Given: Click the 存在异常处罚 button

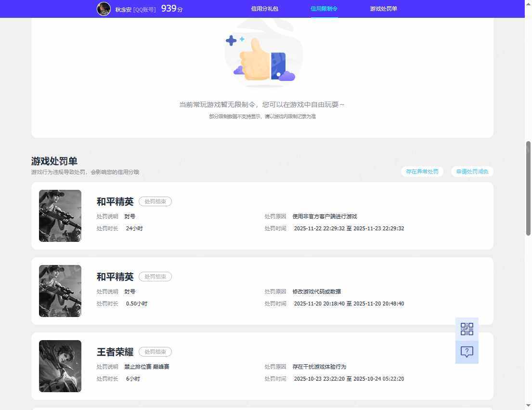Looking at the screenshot, I should pyautogui.click(x=422, y=172).
